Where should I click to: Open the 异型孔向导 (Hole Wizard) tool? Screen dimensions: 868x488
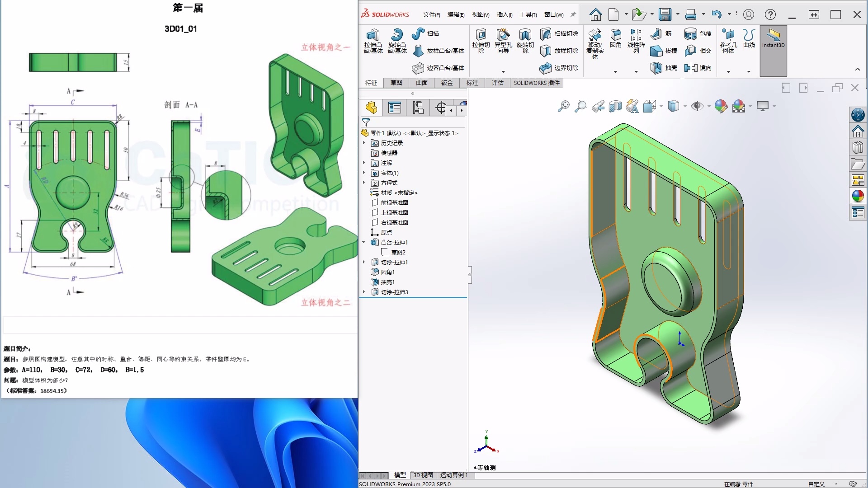click(x=503, y=41)
